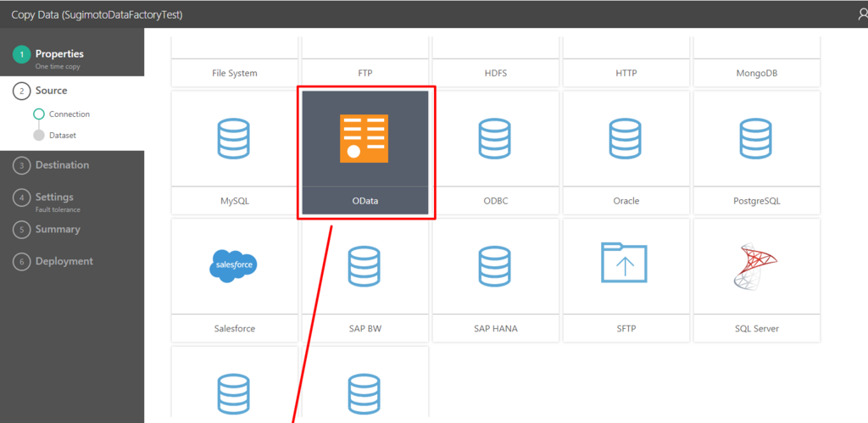Choose the PostgreSQL database icon
868x423 pixels.
coord(756,138)
